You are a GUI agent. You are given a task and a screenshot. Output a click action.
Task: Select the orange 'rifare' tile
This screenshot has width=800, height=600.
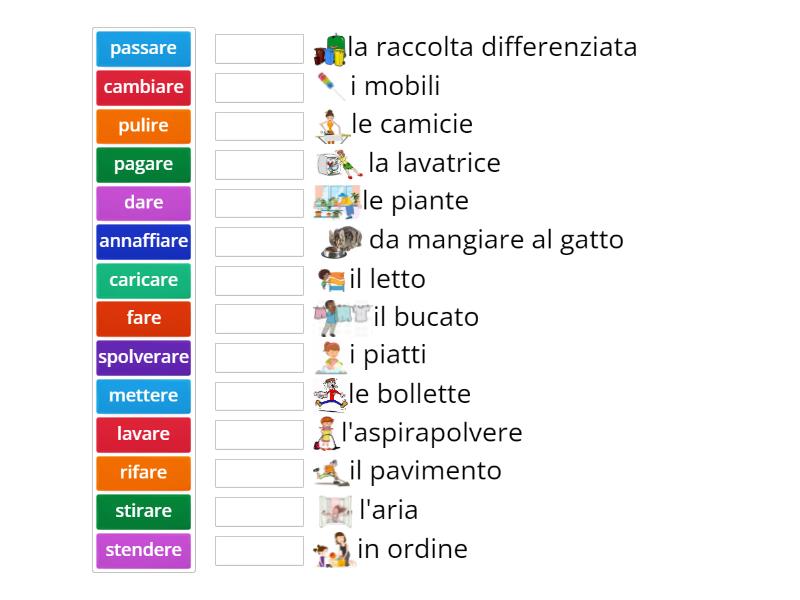(x=143, y=473)
